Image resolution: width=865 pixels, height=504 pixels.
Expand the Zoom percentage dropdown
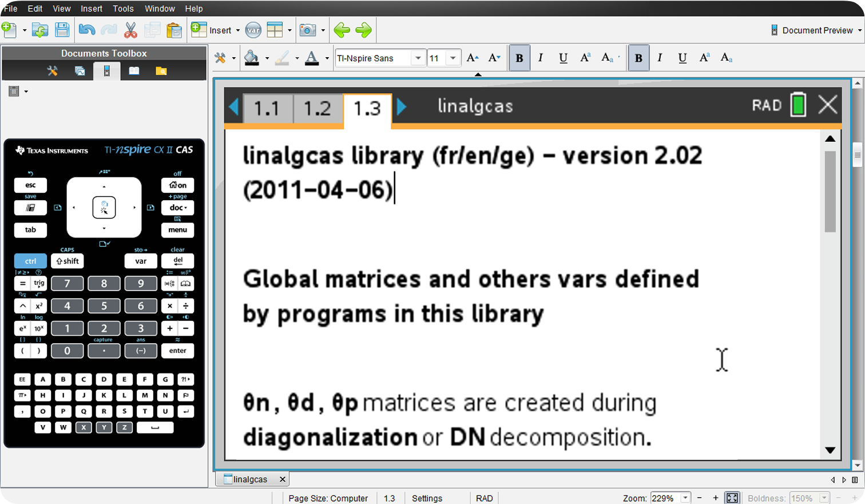pyautogui.click(x=685, y=498)
